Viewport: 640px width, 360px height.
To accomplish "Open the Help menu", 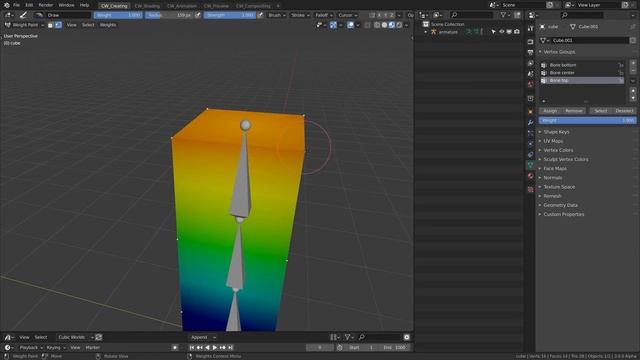I will point(84,5).
